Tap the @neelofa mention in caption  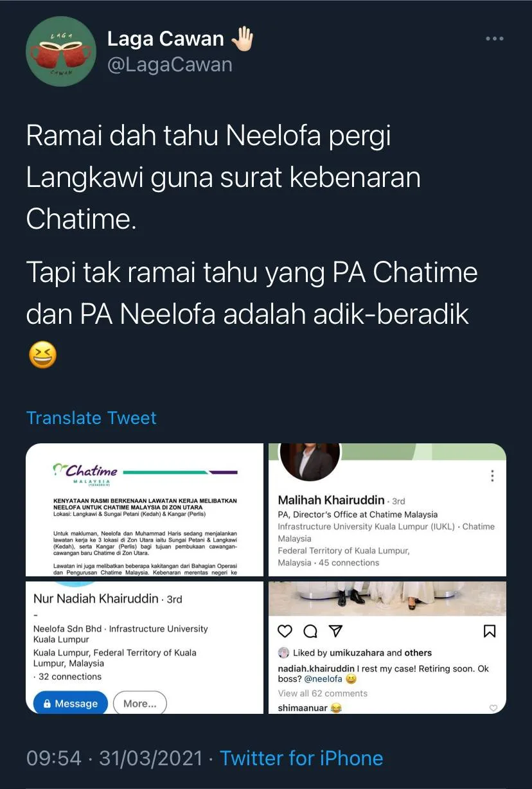(x=323, y=678)
